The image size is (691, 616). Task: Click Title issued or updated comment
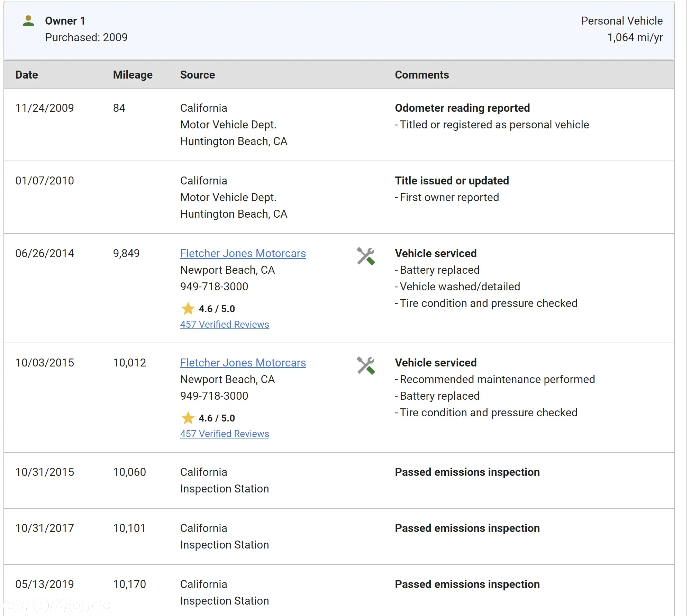452,181
